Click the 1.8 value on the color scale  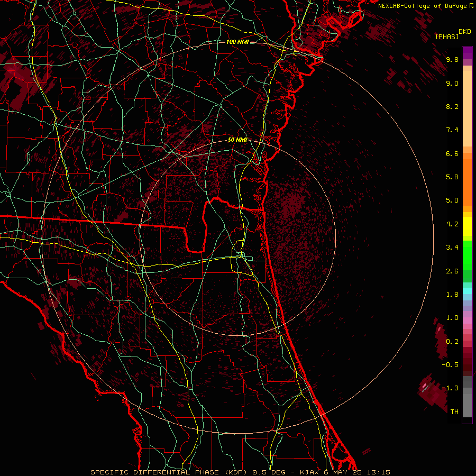pos(452,295)
